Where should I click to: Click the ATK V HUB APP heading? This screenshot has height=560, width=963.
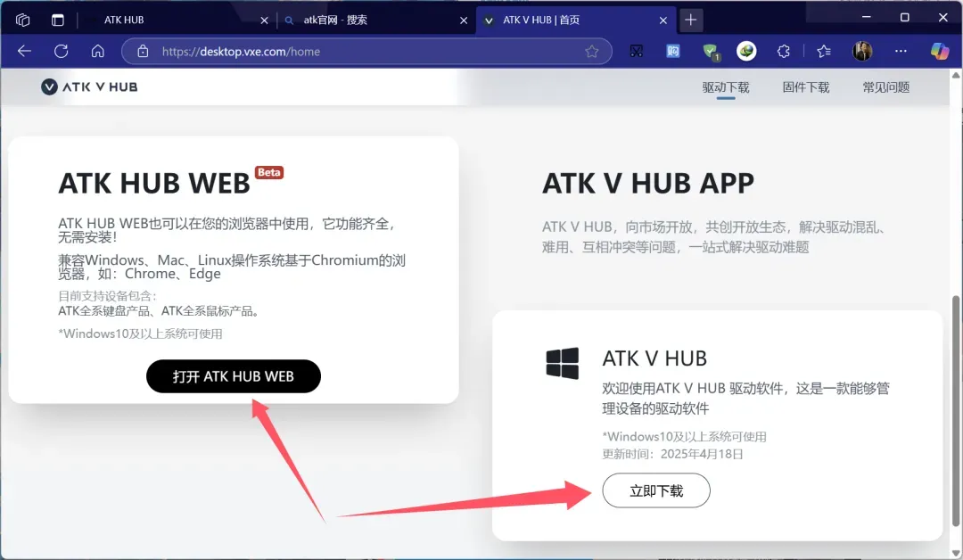(648, 183)
